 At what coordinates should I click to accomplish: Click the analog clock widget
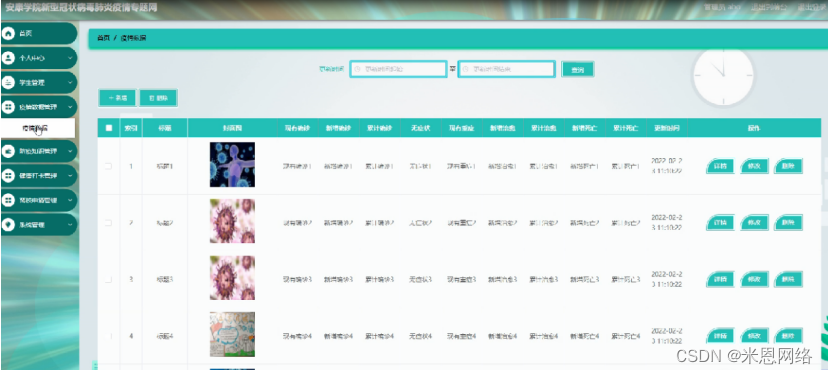point(723,77)
